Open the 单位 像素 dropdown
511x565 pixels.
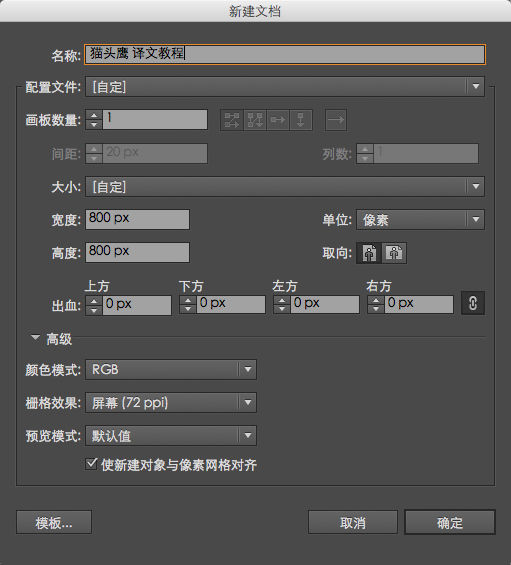coord(420,219)
